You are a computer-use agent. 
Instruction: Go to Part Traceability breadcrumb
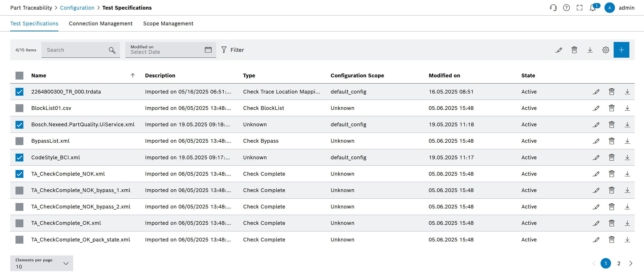(31, 8)
